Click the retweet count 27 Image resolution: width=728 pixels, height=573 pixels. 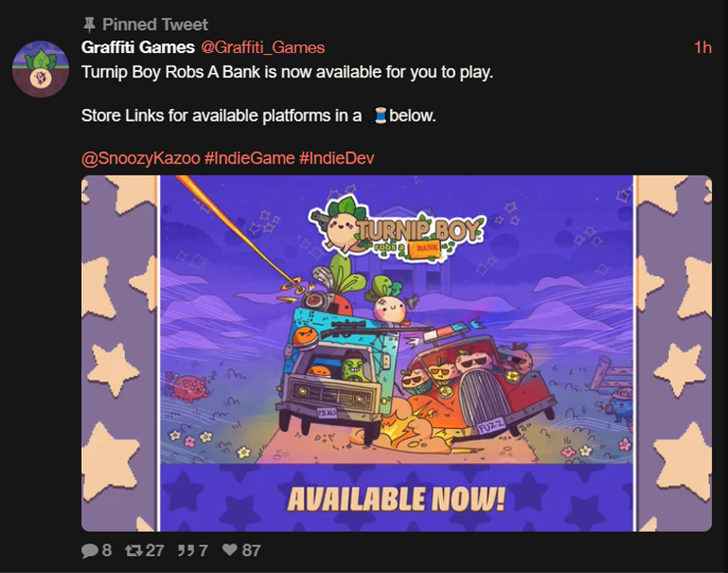(x=155, y=551)
